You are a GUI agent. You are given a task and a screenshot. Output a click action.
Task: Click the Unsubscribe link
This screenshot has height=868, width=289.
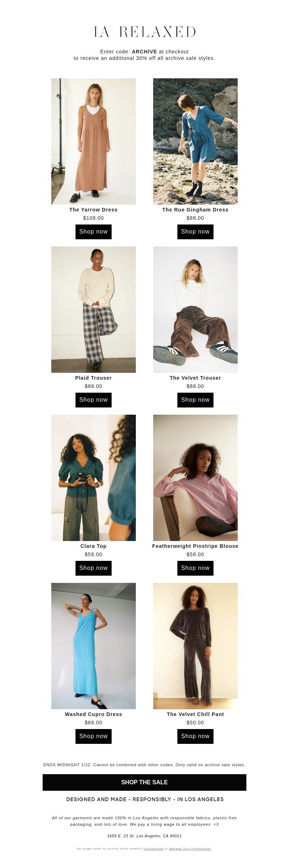[154, 849]
